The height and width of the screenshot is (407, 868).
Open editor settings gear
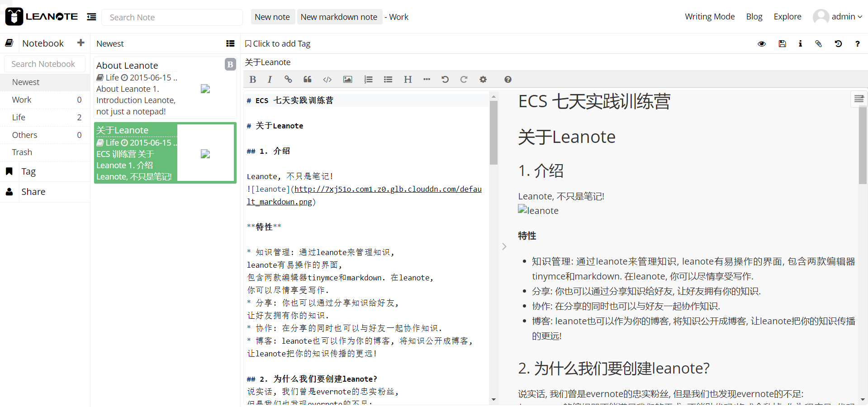click(x=483, y=80)
